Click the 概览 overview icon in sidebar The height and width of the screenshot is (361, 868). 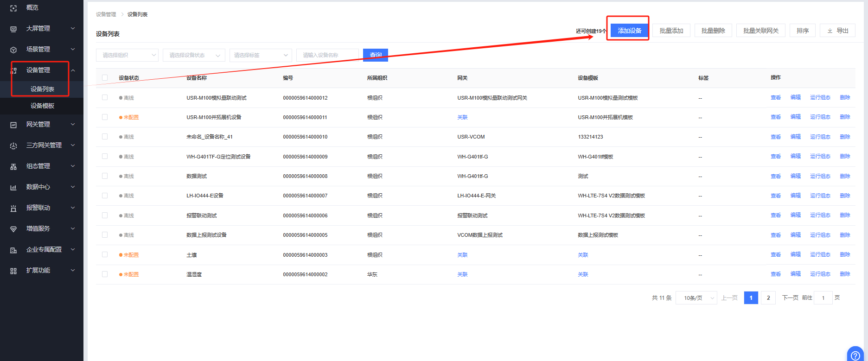pyautogui.click(x=13, y=8)
